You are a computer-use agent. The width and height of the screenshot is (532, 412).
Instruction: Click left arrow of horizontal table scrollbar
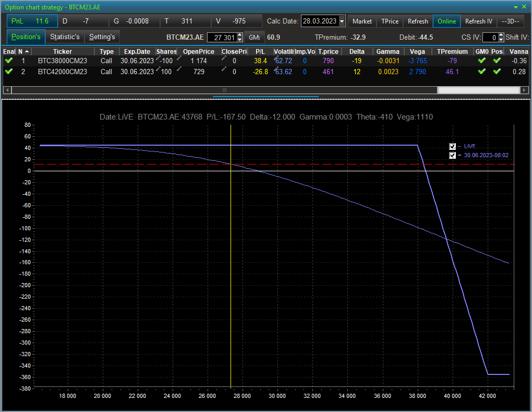[7, 90]
